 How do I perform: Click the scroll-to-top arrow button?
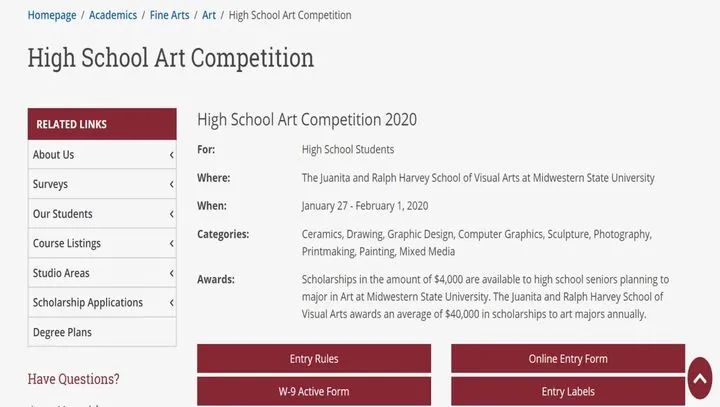700,378
